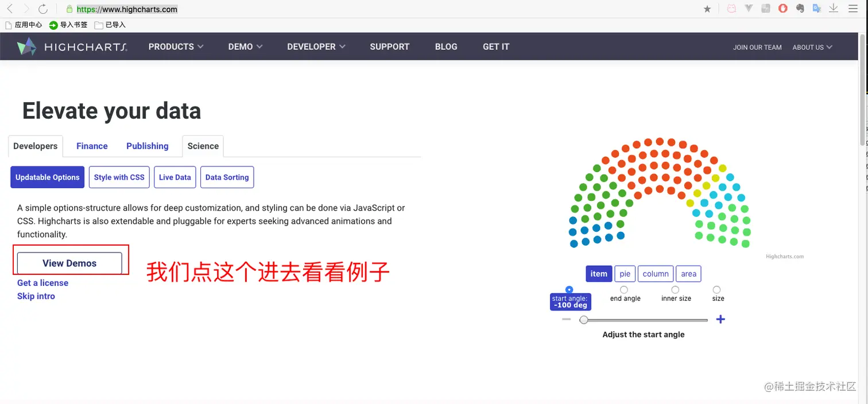Click the Highcharts.com chart credit link
Screen dimensions: 868x404
click(785, 257)
